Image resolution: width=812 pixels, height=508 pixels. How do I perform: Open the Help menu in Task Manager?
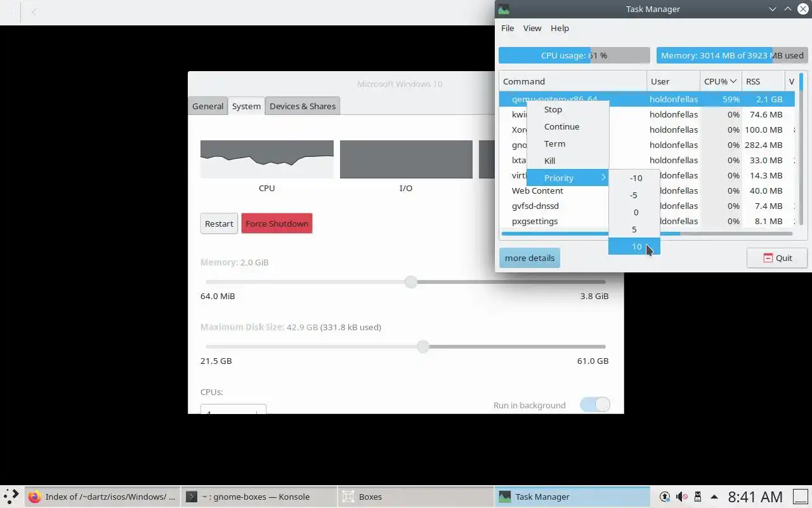pos(560,28)
